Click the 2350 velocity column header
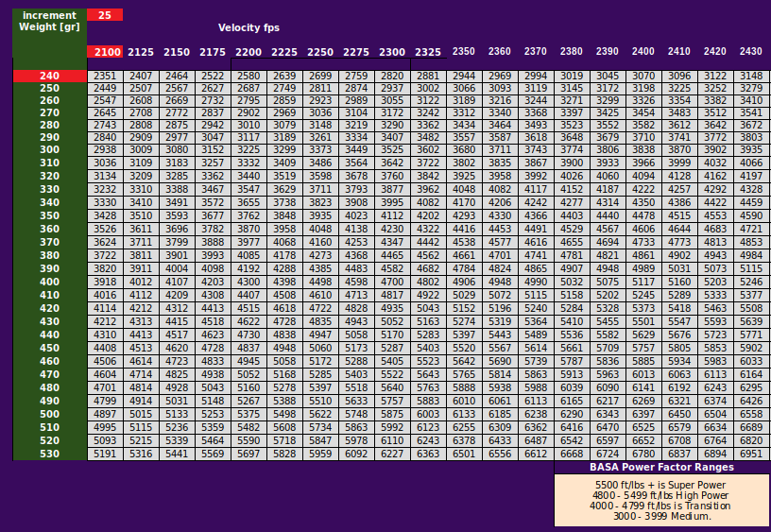The image size is (771, 532). click(464, 51)
